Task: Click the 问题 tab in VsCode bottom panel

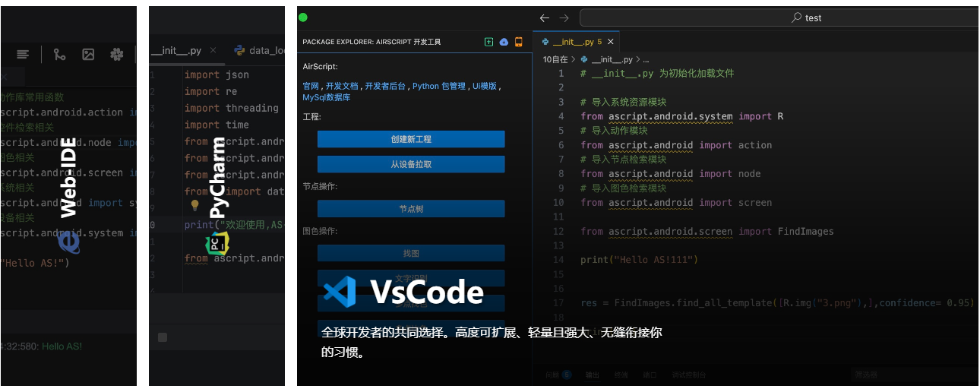Action: click(558, 375)
